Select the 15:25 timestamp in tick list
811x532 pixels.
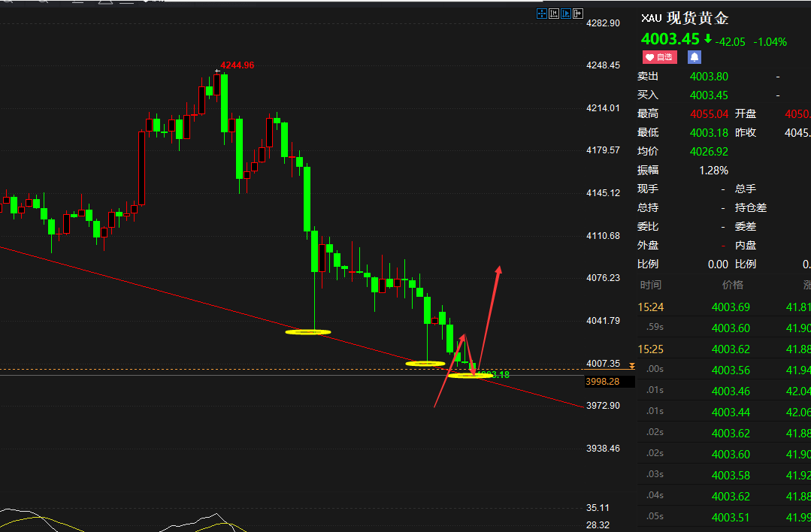(x=651, y=349)
